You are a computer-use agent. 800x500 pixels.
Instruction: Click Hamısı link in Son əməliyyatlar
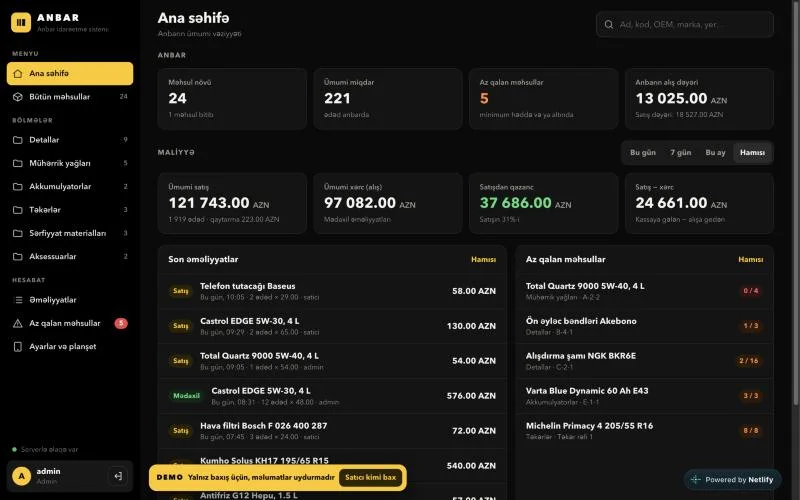[x=483, y=260]
